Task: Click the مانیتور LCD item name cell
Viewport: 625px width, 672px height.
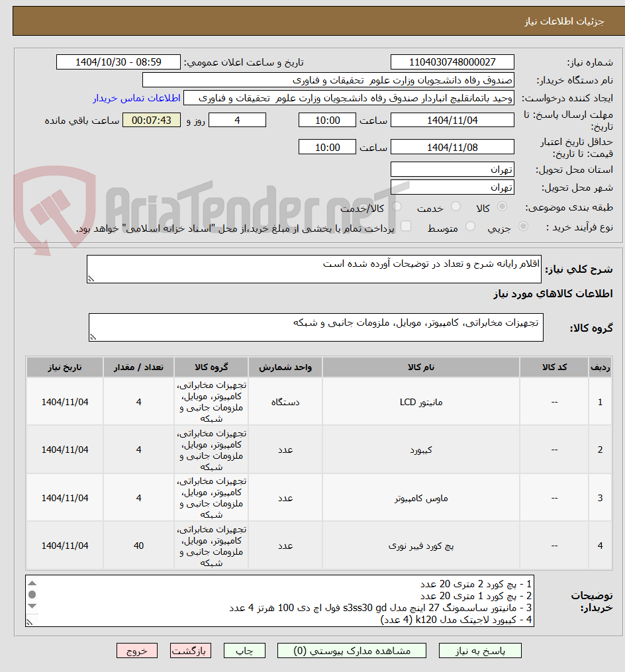Action: click(x=421, y=402)
